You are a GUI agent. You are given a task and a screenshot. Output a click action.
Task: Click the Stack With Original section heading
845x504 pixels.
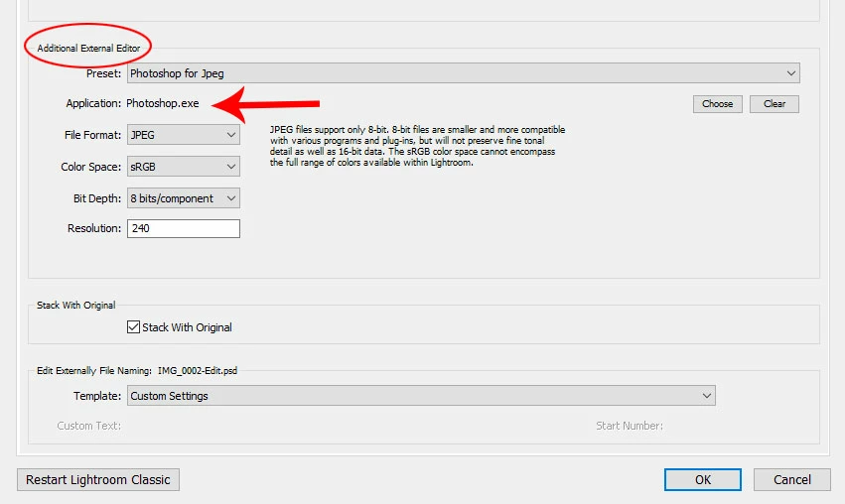[76, 306]
